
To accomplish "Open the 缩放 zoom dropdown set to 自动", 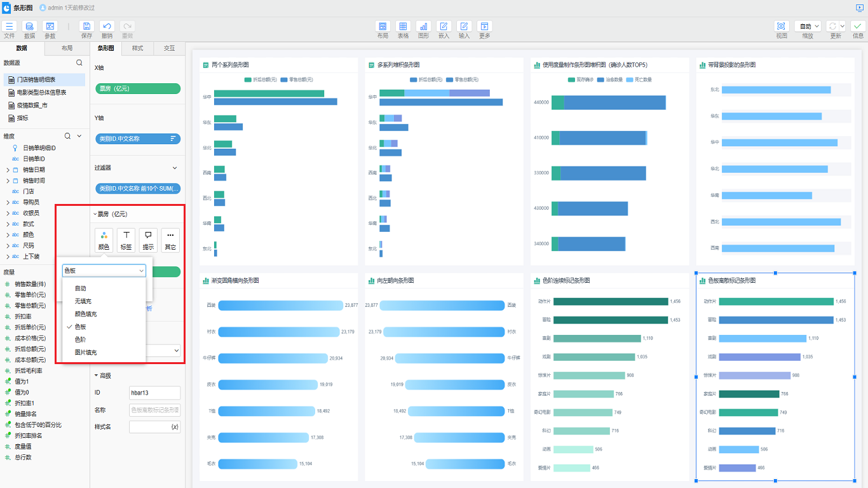I will point(808,26).
